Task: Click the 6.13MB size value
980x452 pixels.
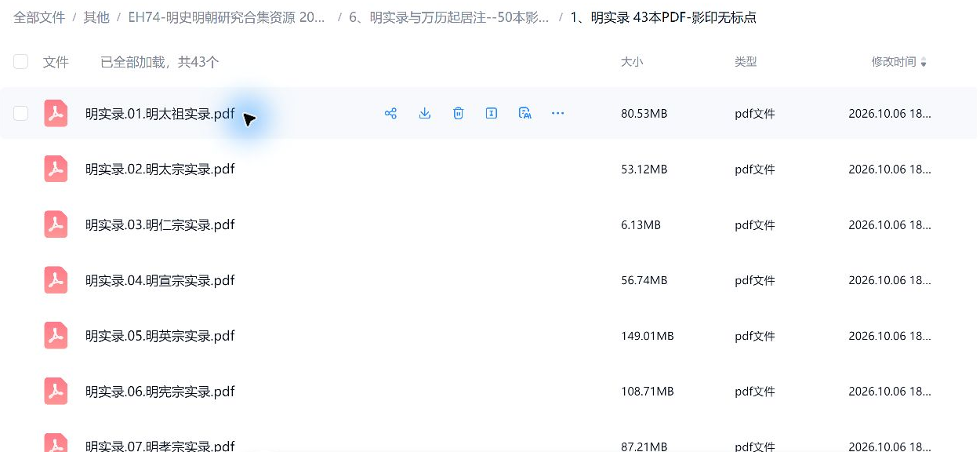Action: (641, 225)
